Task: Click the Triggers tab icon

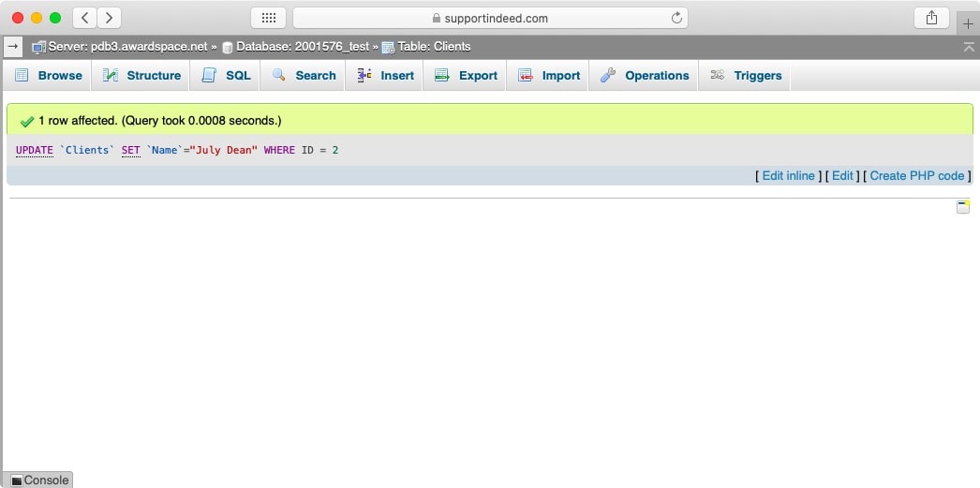Action: 718,76
